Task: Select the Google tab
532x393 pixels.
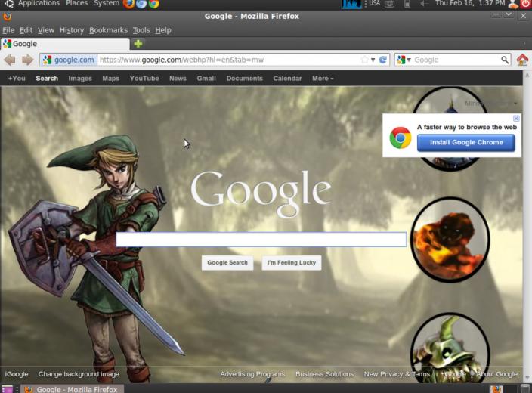Action: pos(65,44)
